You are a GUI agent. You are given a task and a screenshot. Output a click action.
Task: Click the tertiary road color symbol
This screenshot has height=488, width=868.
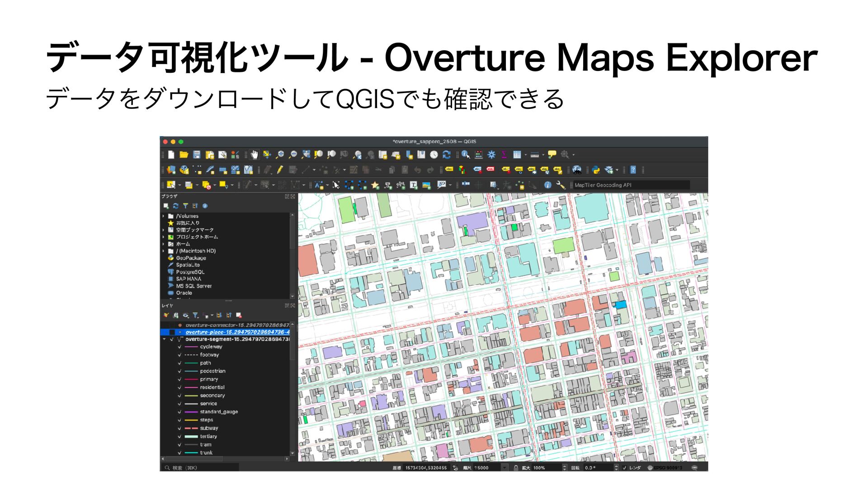click(191, 436)
